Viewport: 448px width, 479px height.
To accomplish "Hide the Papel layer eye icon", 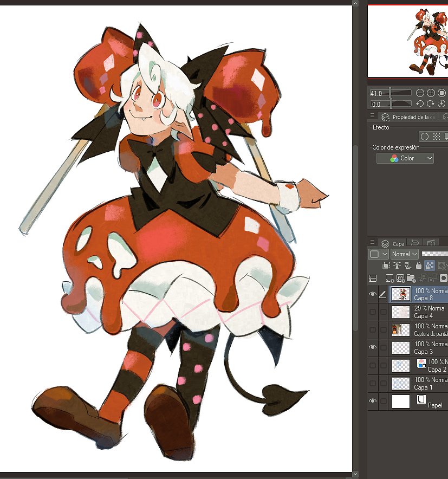I will tap(373, 401).
